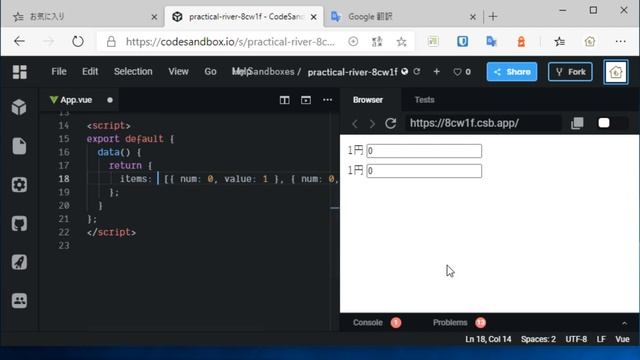Split the editor with the split icon
Image resolution: width=640 pixels, height=360 pixels.
[284, 100]
